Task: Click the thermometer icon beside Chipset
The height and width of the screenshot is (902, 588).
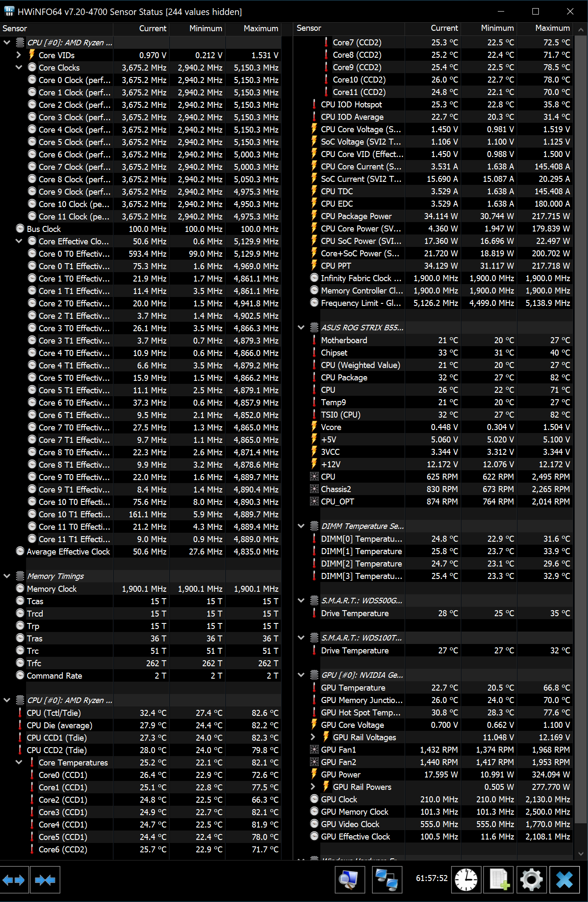Action: pyautogui.click(x=314, y=352)
